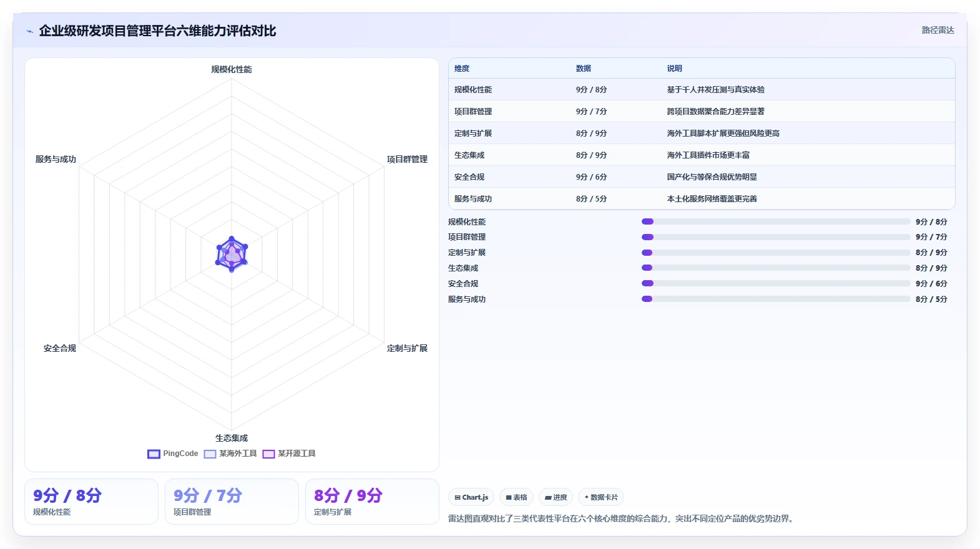Viewport: 980px width, 549px height.
Task: Click description 海外工具脚本扩展更强但风险更高
Action: click(x=723, y=134)
